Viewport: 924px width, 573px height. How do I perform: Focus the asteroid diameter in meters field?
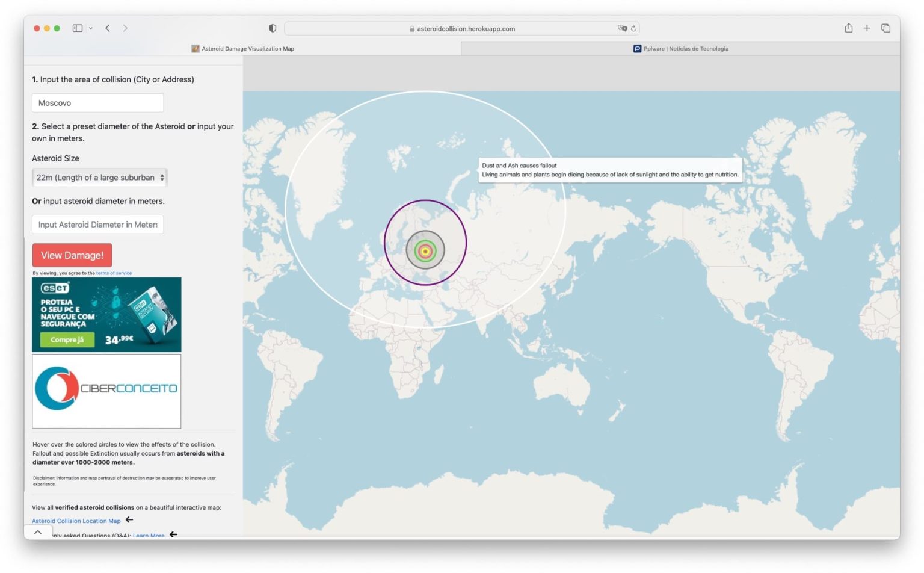[x=97, y=225]
